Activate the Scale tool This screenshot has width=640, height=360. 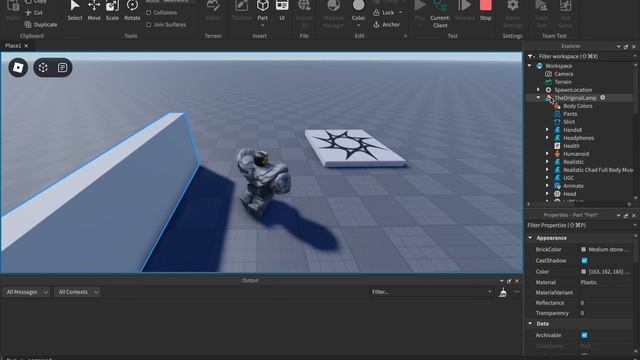click(x=112, y=10)
